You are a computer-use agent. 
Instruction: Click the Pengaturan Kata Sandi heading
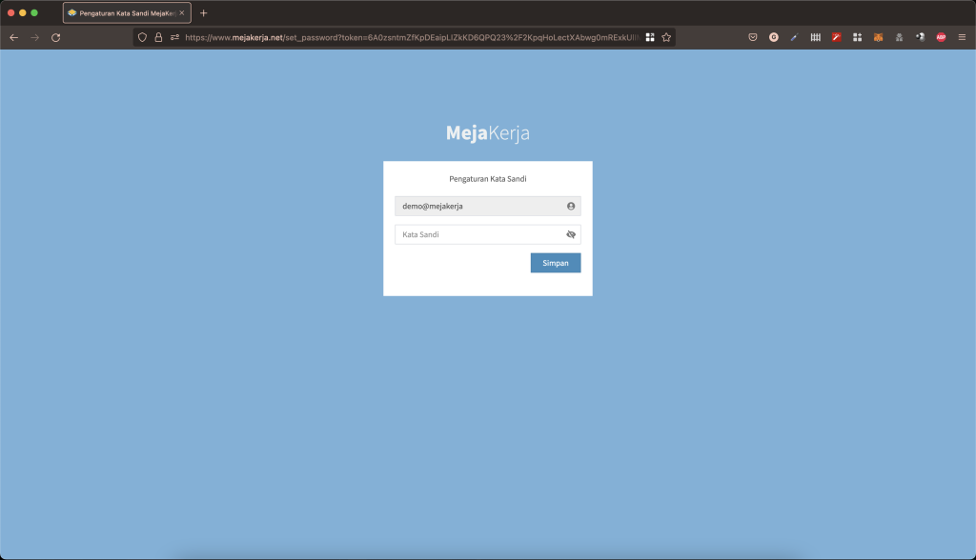point(487,179)
